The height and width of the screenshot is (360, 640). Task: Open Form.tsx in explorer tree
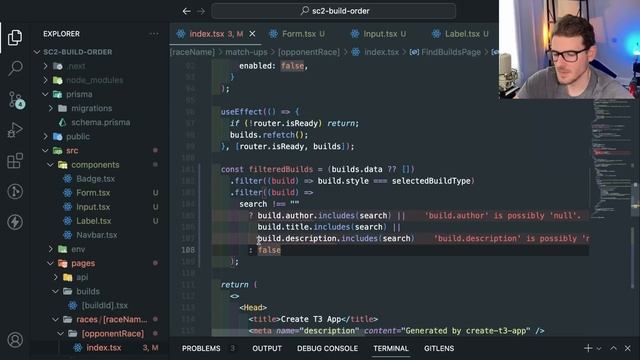tap(93, 193)
